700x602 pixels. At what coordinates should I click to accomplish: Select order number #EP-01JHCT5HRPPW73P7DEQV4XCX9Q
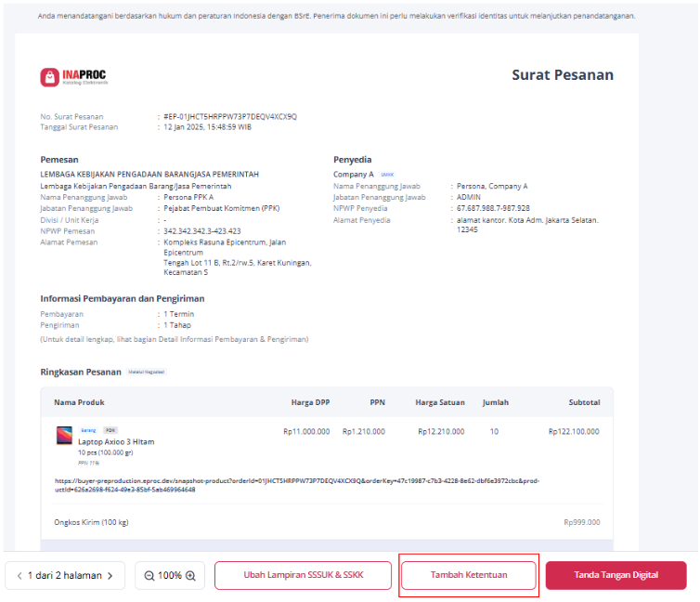click(230, 116)
